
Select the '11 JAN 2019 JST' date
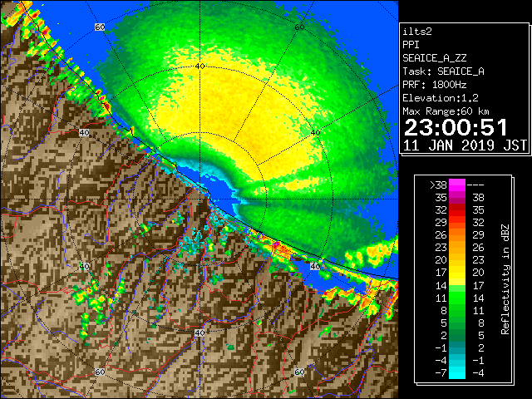(465, 145)
